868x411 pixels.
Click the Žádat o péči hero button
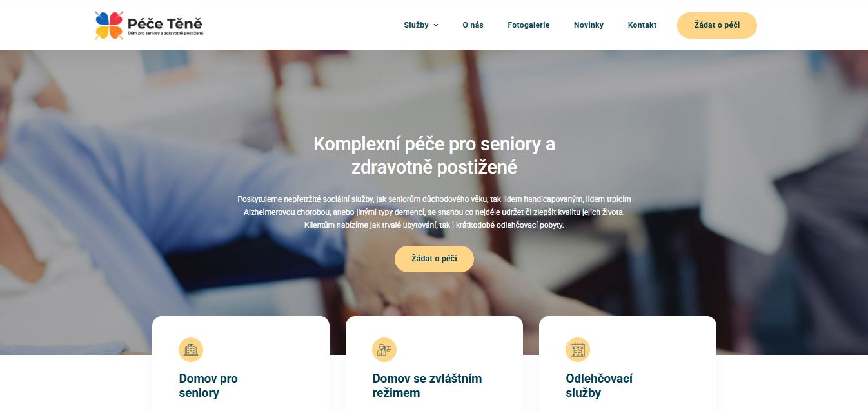tap(434, 259)
